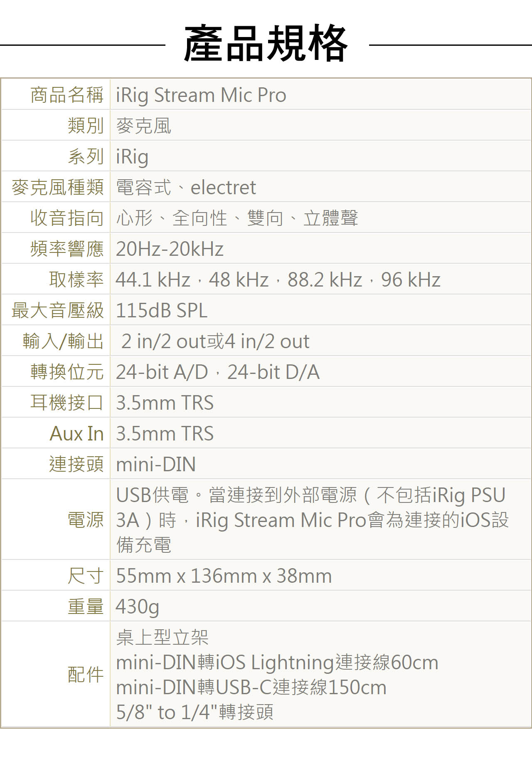Select the mini-DIN connector value
532x757 pixels.
(x=156, y=464)
